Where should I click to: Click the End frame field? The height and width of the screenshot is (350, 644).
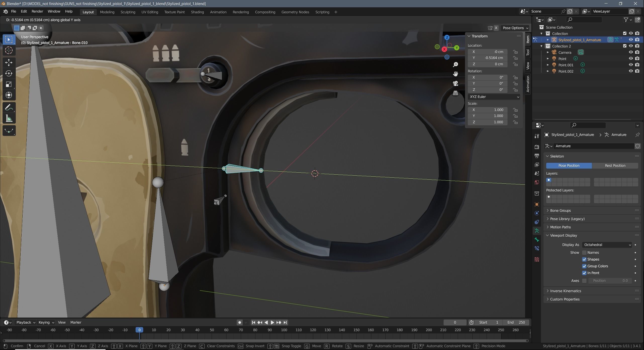pyautogui.click(x=516, y=322)
